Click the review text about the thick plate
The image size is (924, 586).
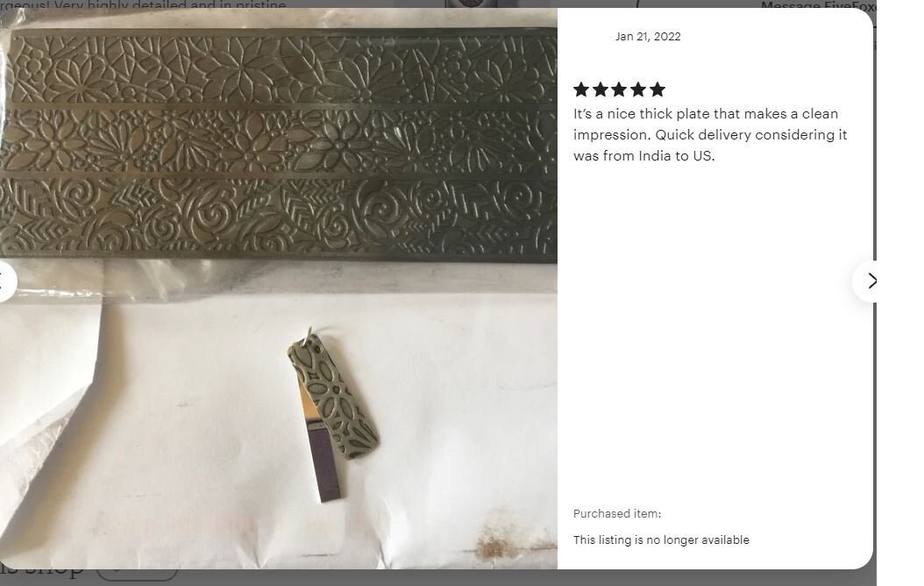click(710, 134)
